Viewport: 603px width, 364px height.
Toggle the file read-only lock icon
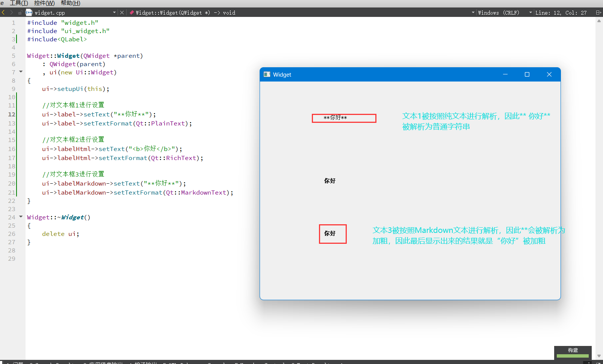pos(20,12)
